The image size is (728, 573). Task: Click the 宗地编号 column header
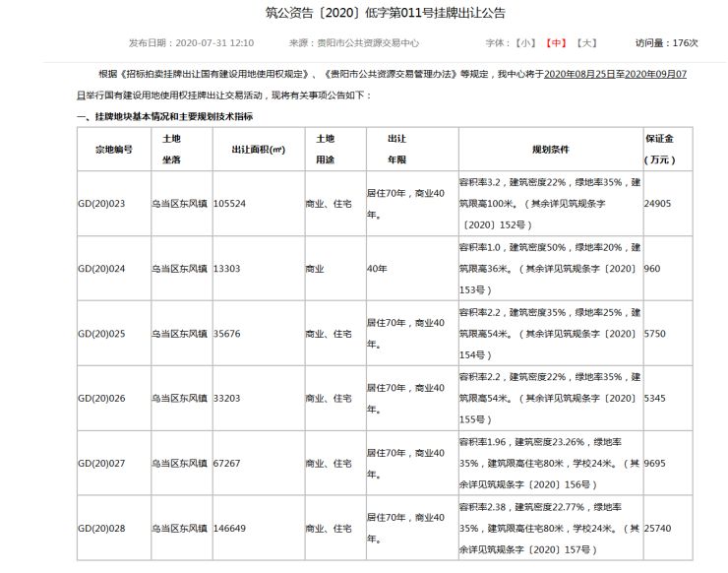113,150
